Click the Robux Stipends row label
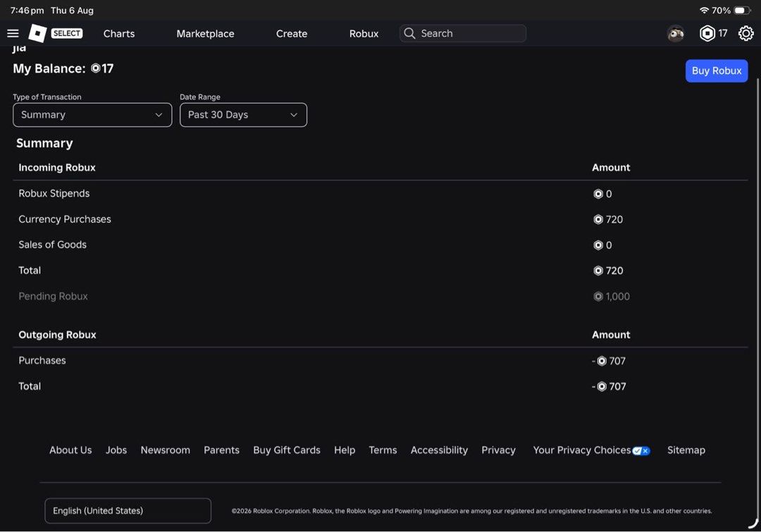Screen dimensions: 761x532 (x=54, y=194)
